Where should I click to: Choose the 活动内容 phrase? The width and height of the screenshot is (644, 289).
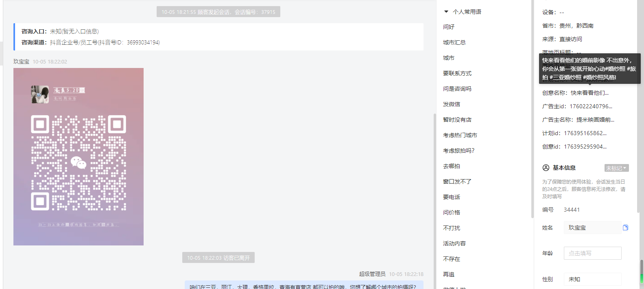[454, 243]
